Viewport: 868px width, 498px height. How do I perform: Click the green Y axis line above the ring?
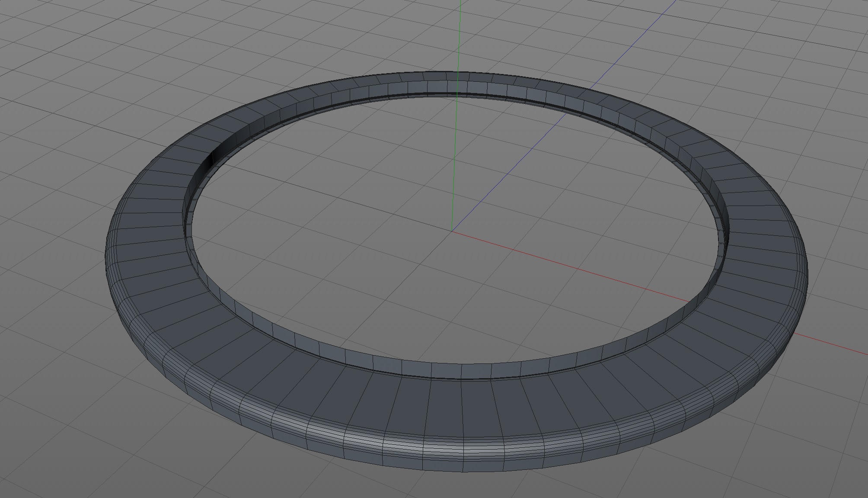[460, 35]
